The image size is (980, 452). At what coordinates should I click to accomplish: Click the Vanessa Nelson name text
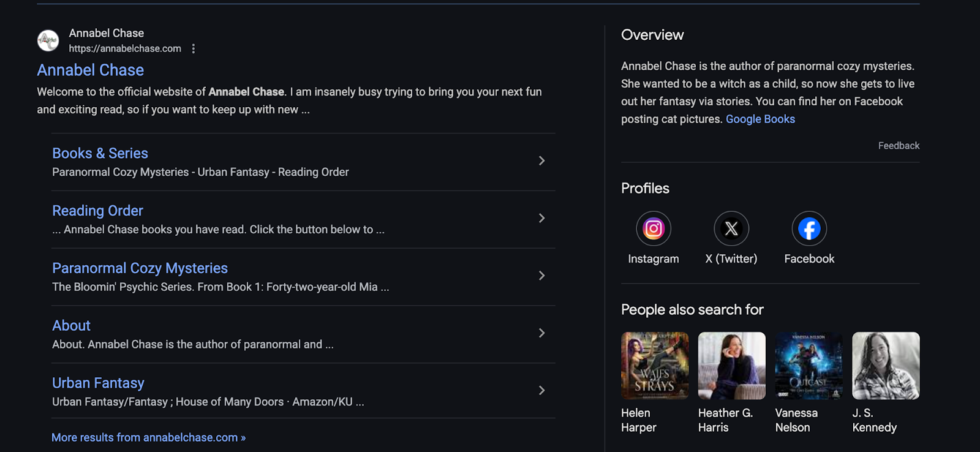click(796, 420)
